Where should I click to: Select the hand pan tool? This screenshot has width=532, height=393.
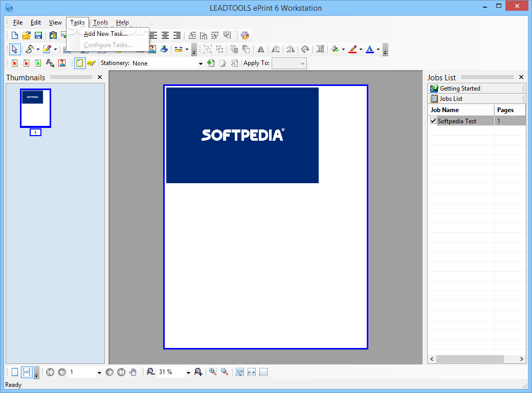click(x=133, y=373)
